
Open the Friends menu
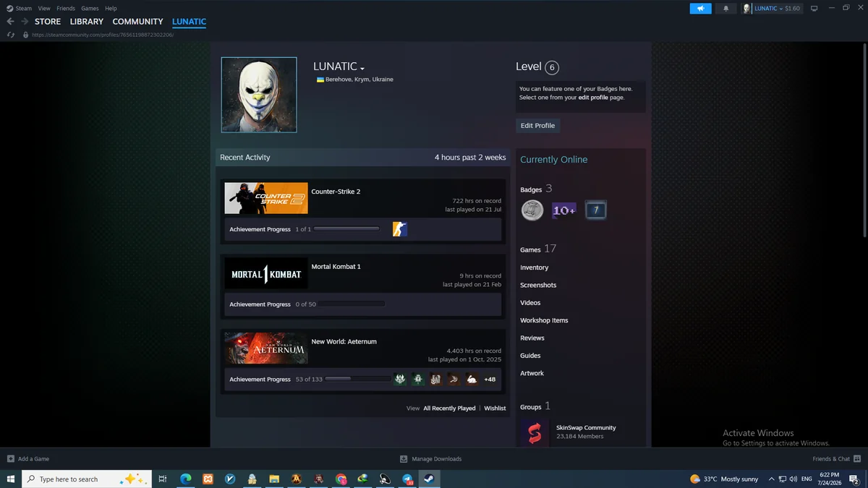click(x=66, y=9)
